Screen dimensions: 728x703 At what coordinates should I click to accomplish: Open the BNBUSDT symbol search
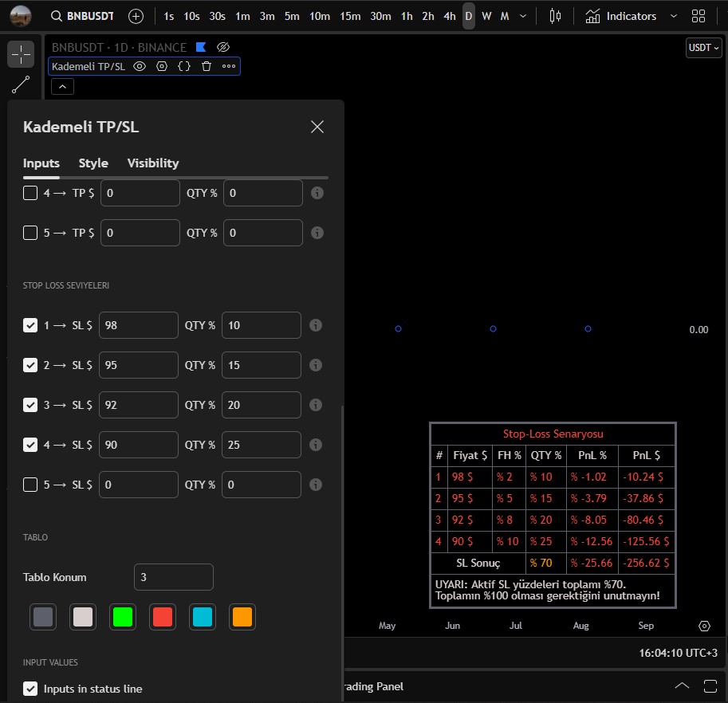(82, 16)
